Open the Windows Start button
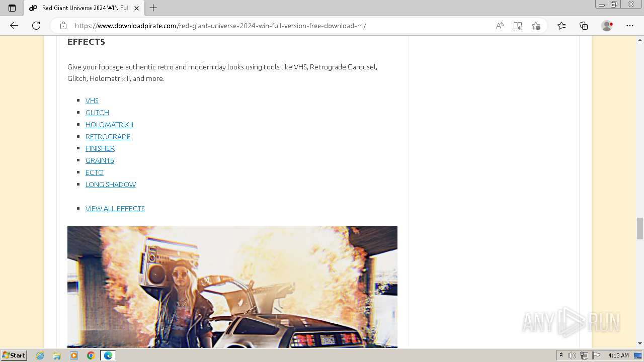The height and width of the screenshot is (362, 644). (14, 355)
